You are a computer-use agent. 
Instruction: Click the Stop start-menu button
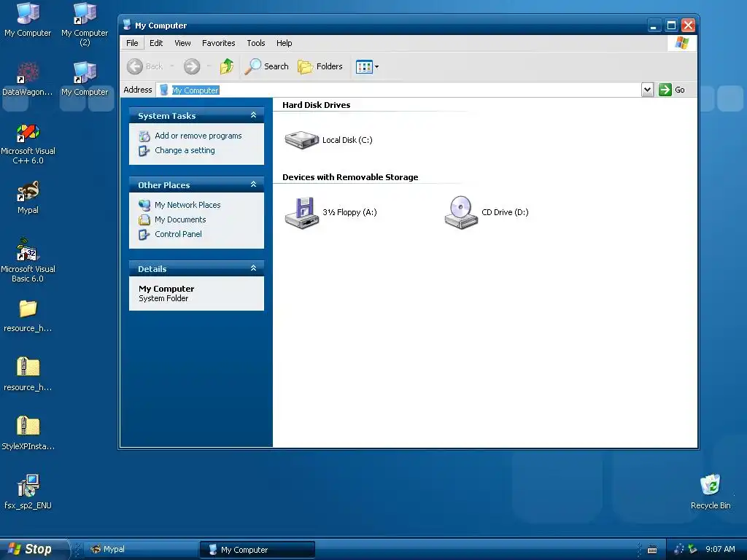(34, 549)
